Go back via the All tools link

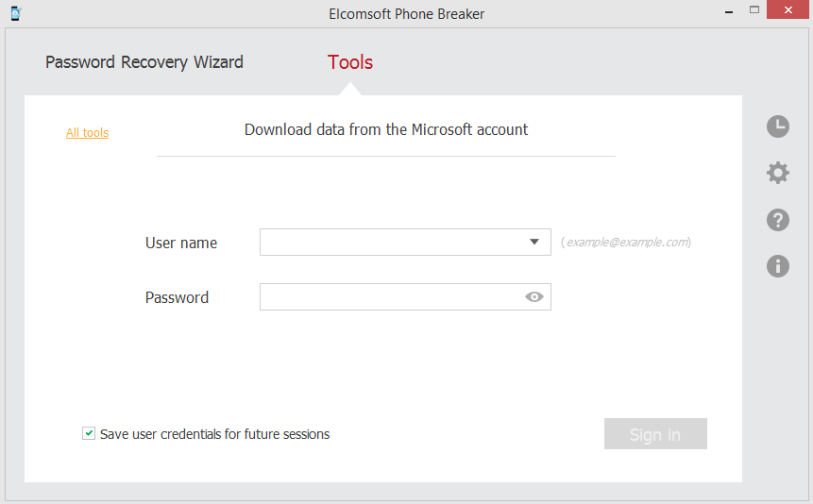click(x=87, y=133)
